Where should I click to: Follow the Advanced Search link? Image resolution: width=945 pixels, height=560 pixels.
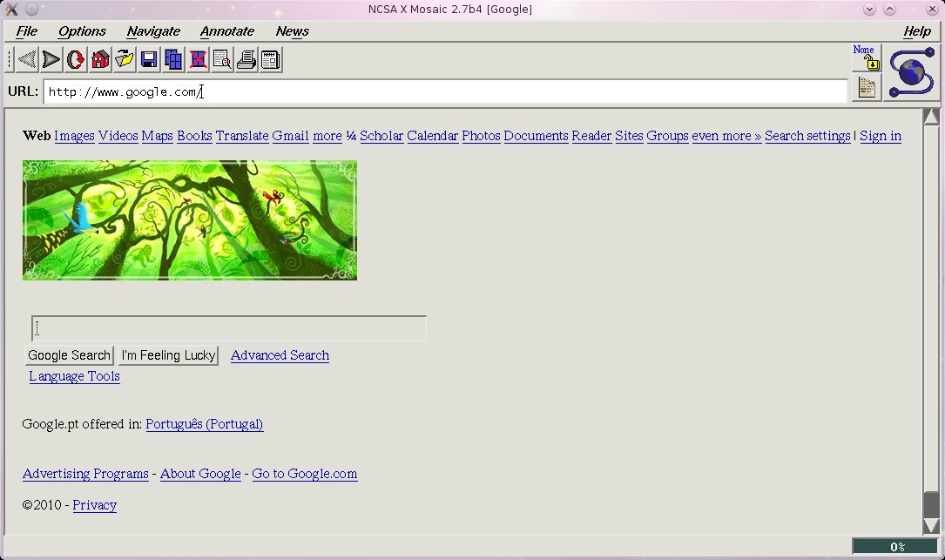coord(280,355)
